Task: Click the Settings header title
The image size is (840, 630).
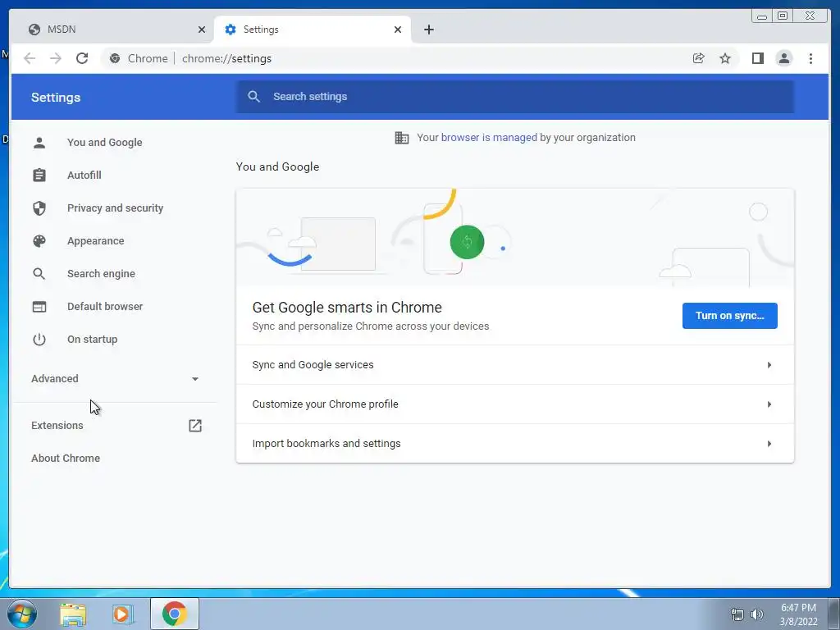Action: click(x=56, y=98)
